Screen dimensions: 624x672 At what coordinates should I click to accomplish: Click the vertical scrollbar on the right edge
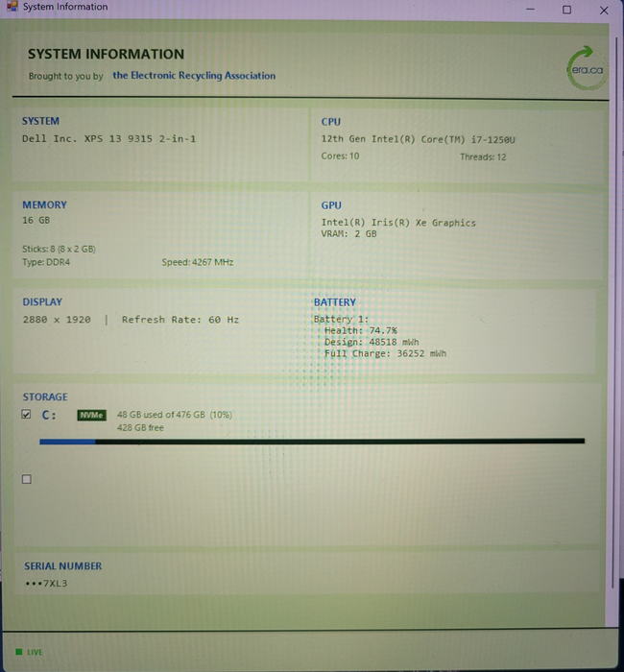(x=616, y=313)
